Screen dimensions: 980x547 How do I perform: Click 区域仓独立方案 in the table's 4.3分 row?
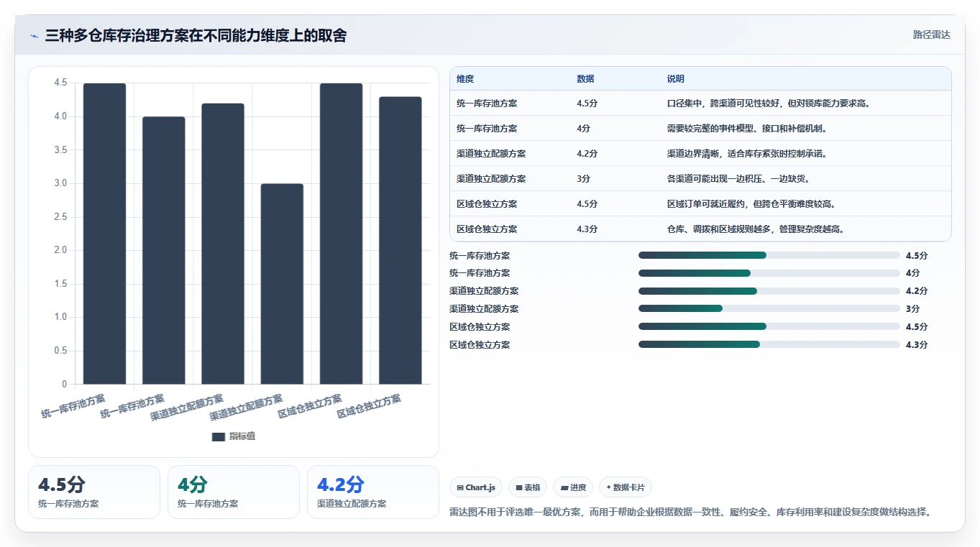(487, 229)
